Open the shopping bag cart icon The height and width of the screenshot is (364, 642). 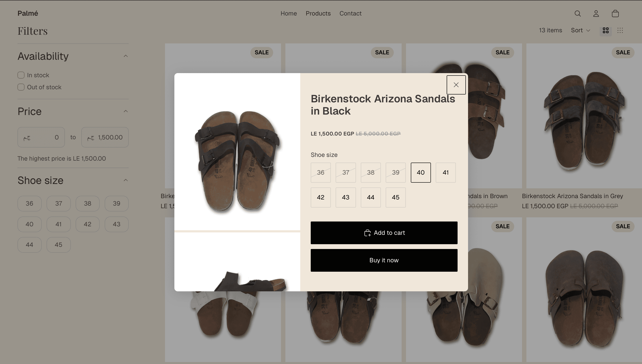point(615,14)
